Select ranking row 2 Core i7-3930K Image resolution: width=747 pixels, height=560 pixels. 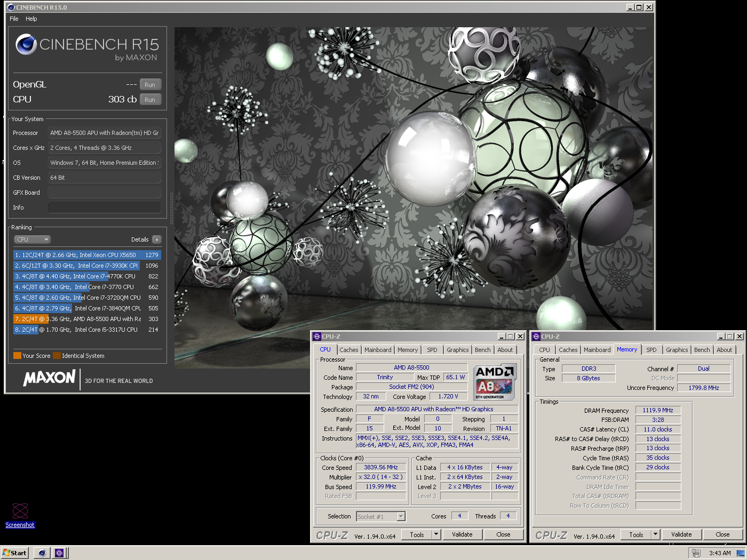point(87,266)
